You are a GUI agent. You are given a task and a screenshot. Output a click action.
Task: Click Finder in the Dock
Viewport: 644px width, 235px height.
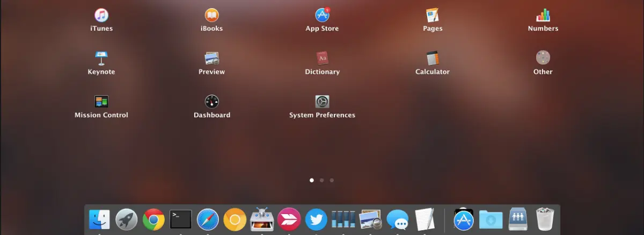pyautogui.click(x=99, y=219)
